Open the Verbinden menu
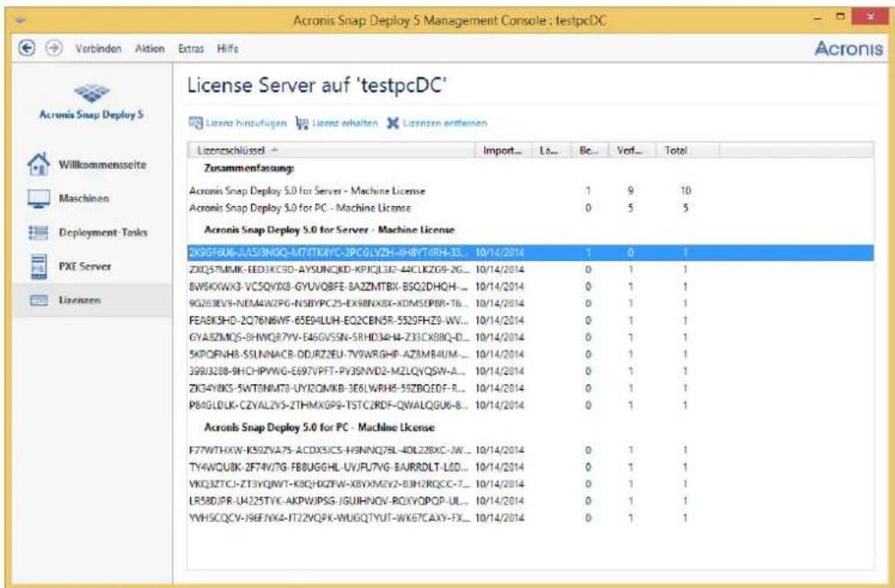The width and height of the screenshot is (895, 588). pos(98,49)
